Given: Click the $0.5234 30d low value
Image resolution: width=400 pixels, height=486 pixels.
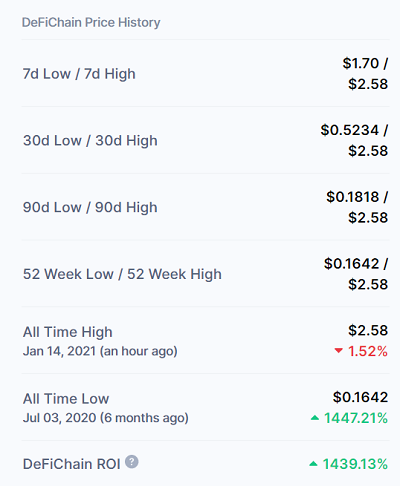Looking at the screenshot, I should (x=350, y=130).
